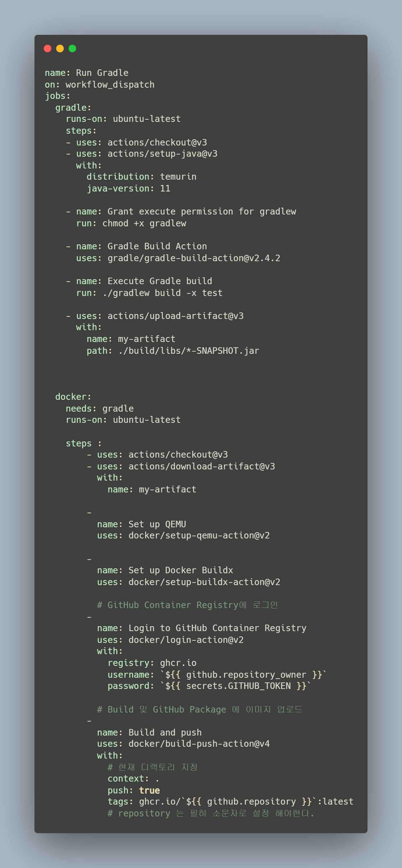This screenshot has width=402, height=868.
Task: Click the 'ghcr.io' registry value
Action: pos(178,663)
